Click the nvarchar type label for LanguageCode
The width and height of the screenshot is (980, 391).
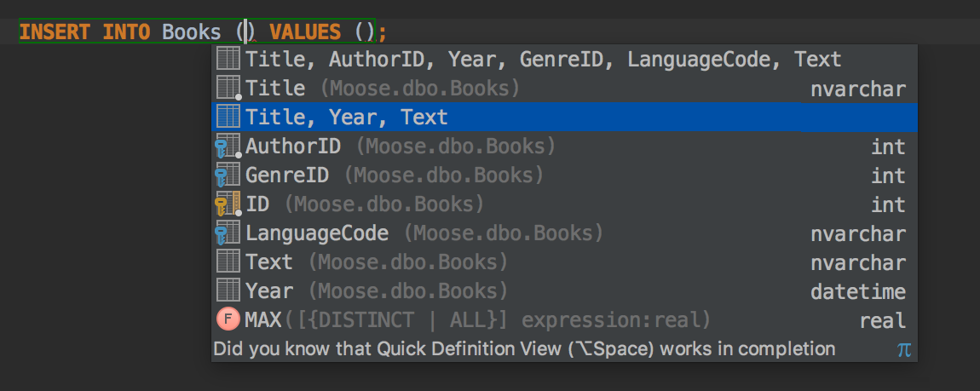(x=858, y=234)
